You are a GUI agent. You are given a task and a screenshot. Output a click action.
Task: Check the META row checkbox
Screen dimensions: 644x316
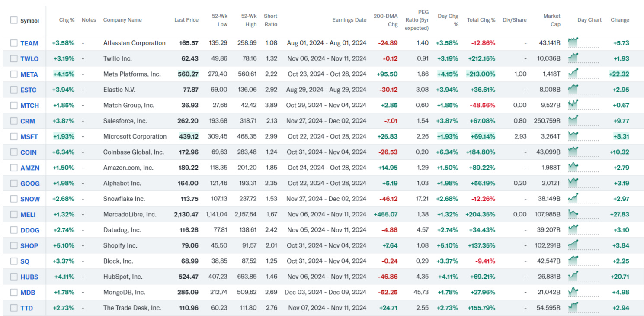[x=14, y=74]
